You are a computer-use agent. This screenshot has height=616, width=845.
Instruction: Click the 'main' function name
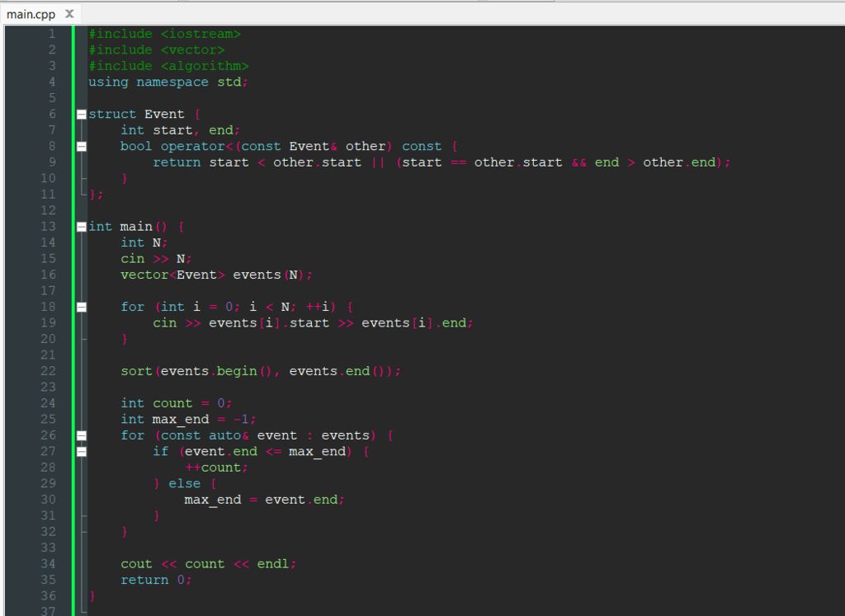[136, 227]
